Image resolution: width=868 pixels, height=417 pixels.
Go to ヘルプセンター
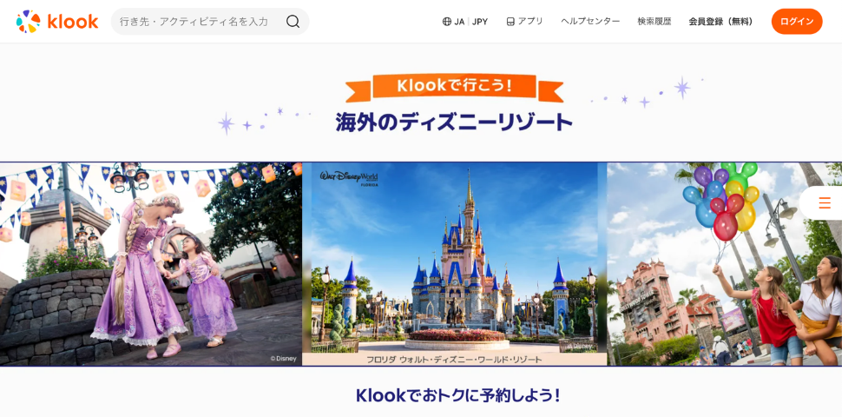(590, 22)
